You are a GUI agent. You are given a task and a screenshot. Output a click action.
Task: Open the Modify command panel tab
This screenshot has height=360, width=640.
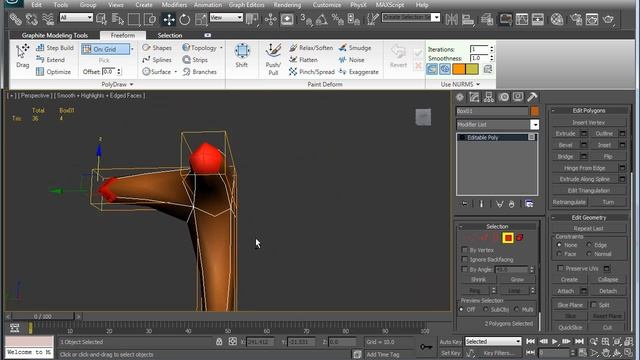(474, 97)
